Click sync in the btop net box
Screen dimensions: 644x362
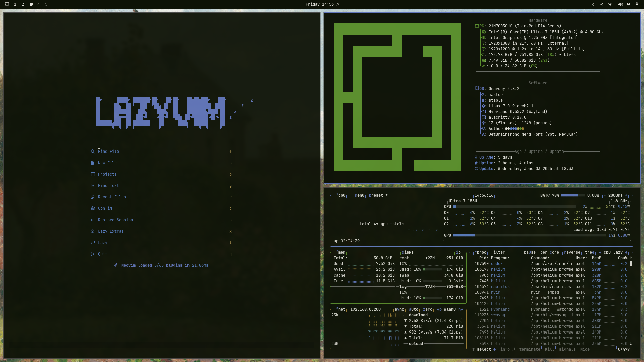399,309
